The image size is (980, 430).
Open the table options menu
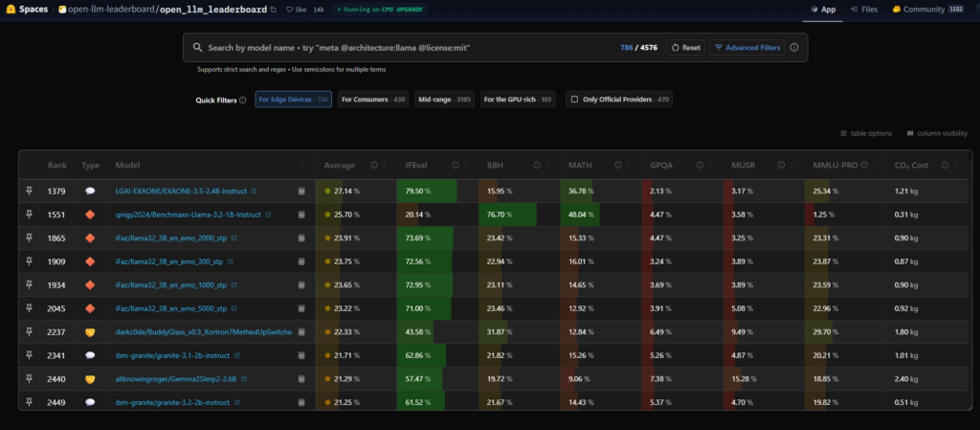[x=866, y=133]
